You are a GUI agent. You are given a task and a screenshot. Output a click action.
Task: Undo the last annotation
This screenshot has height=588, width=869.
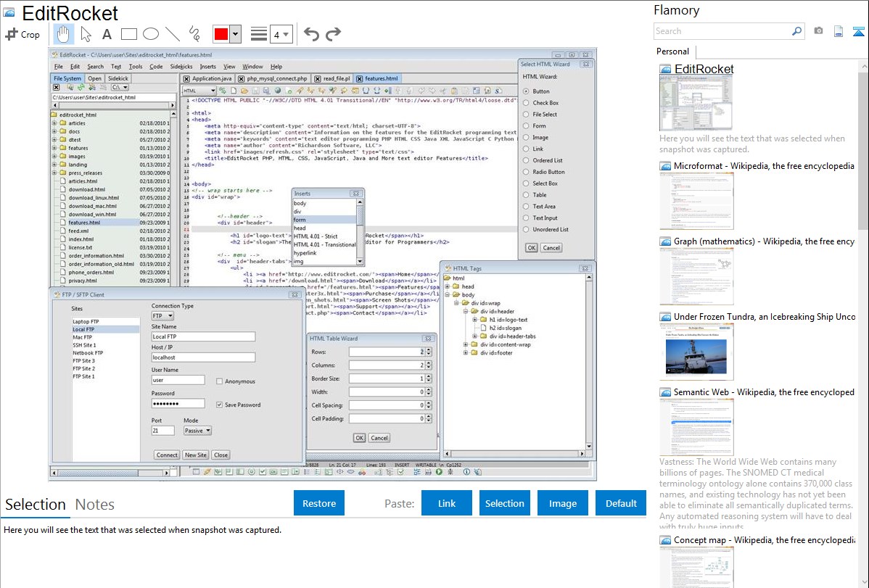coord(311,34)
